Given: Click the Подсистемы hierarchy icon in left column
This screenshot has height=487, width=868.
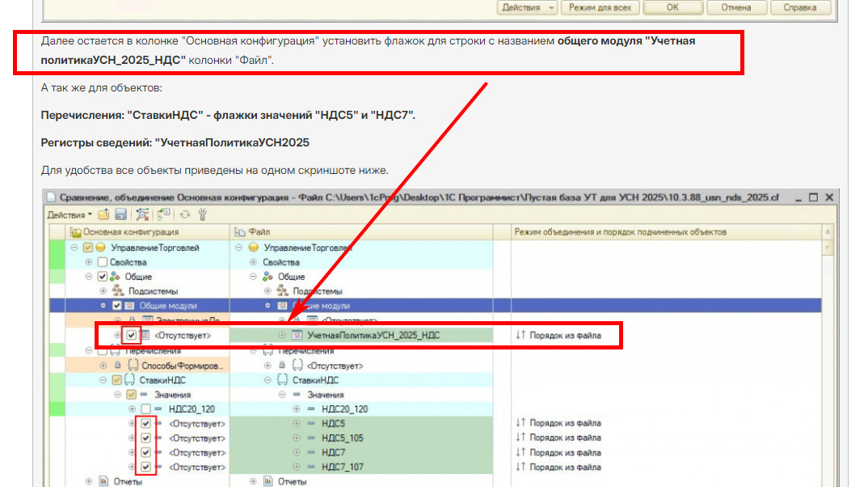Looking at the screenshot, I should 118,291.
